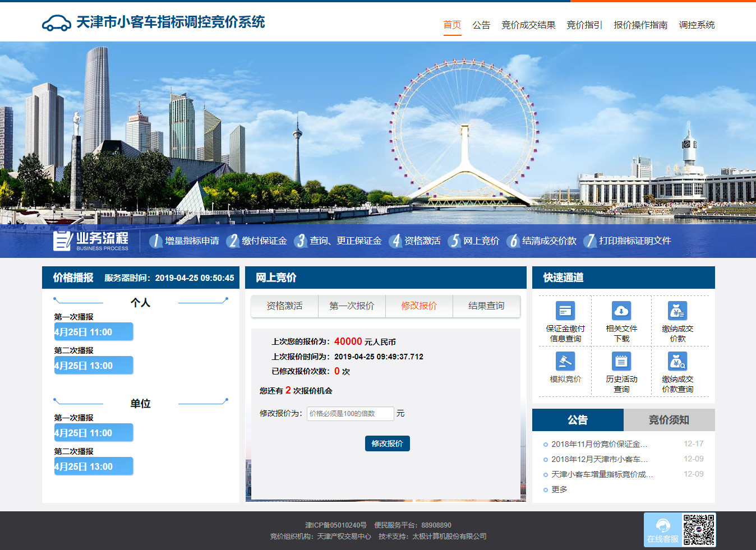
Task: Open notice 2018年11月份竞价保证金
Action: point(599,444)
